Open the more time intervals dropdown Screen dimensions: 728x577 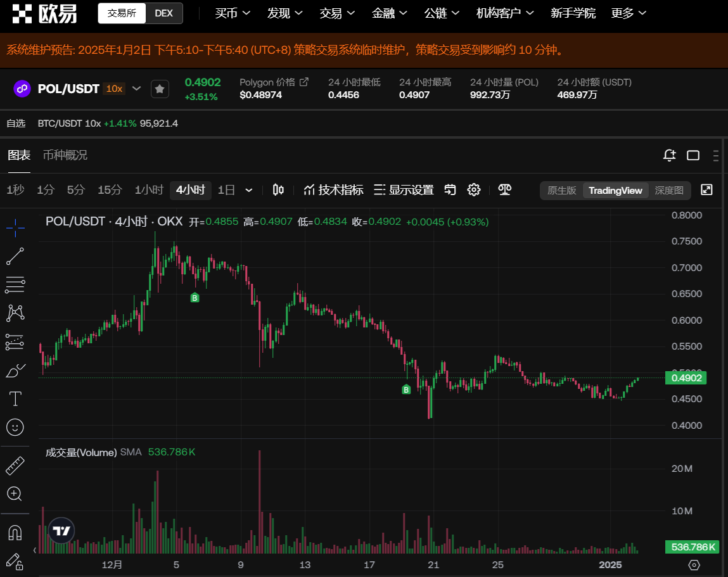249,190
